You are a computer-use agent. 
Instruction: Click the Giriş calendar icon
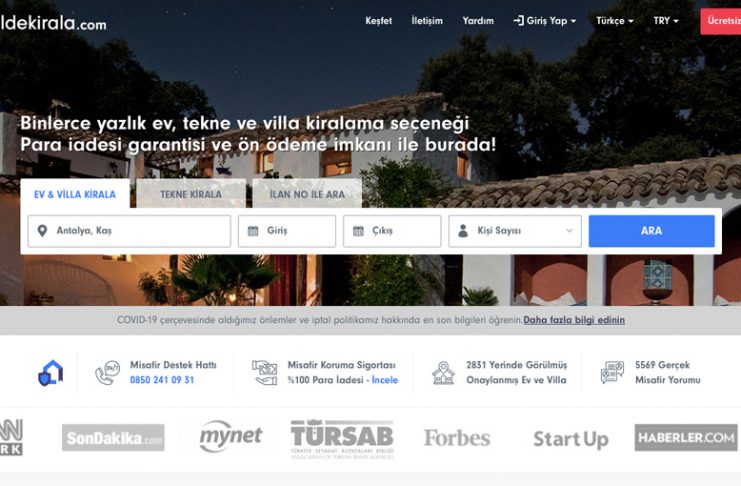253,231
